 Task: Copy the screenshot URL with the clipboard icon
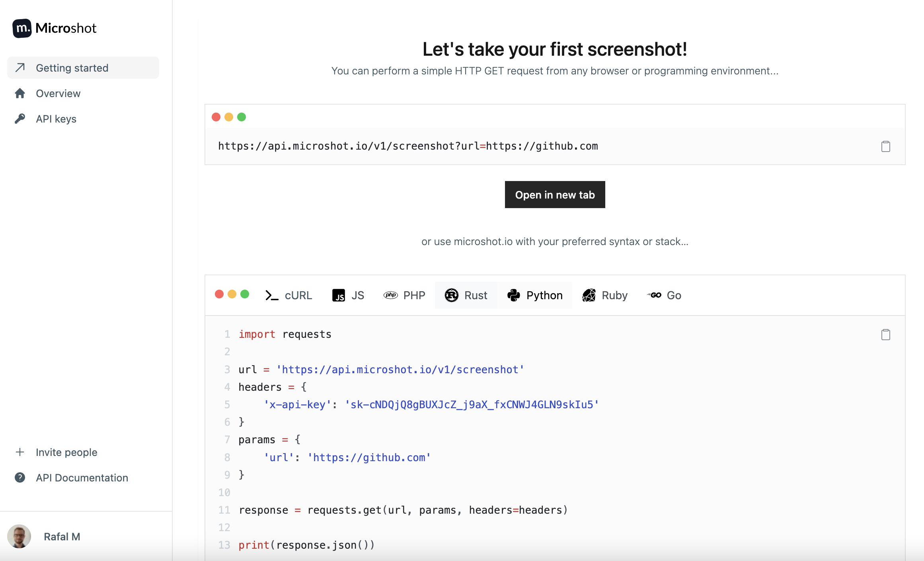click(886, 146)
